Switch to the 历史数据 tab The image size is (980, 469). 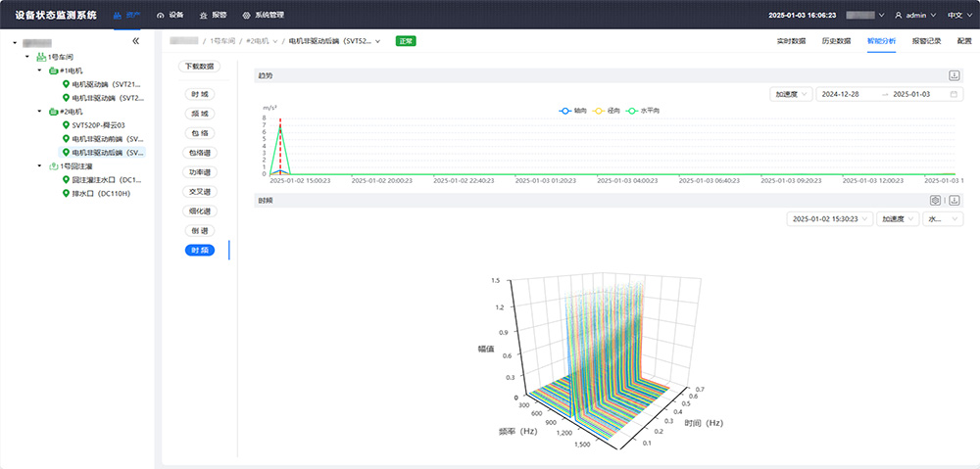(x=836, y=41)
